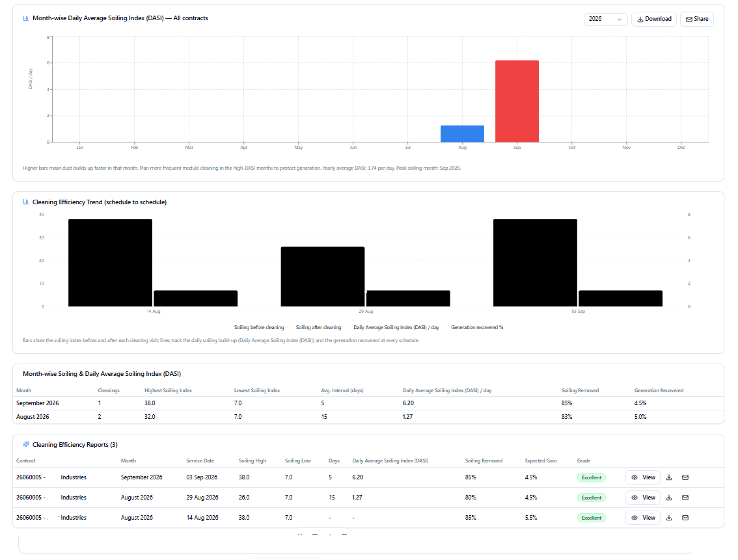Click the Sep label on DASI chart axis
The height and width of the screenshot is (560, 738).
point(517,148)
